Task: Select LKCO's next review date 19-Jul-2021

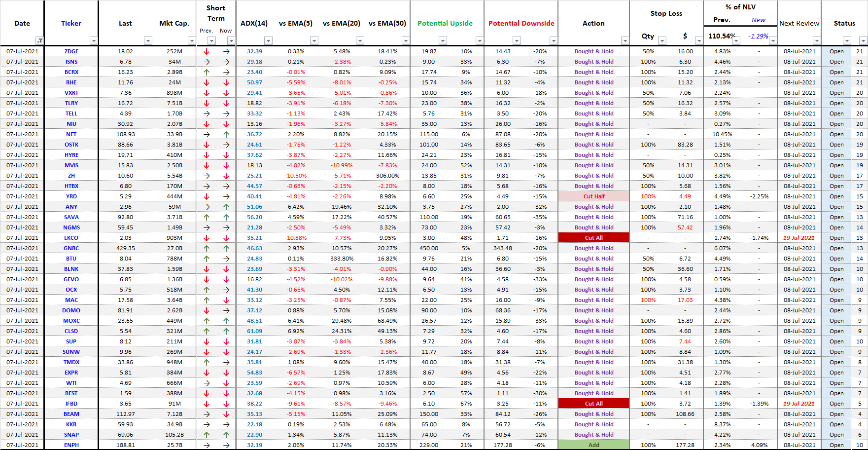Action: [x=799, y=238]
